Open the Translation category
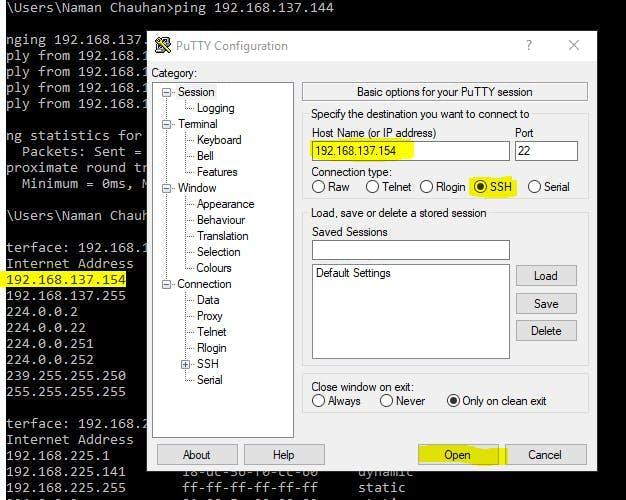The width and height of the screenshot is (626, 500). tap(222, 236)
